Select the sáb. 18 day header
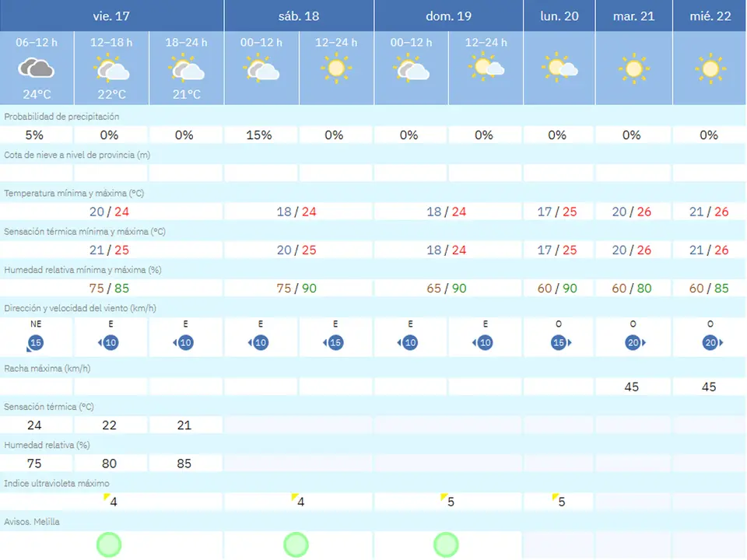747x560 pixels. point(299,16)
